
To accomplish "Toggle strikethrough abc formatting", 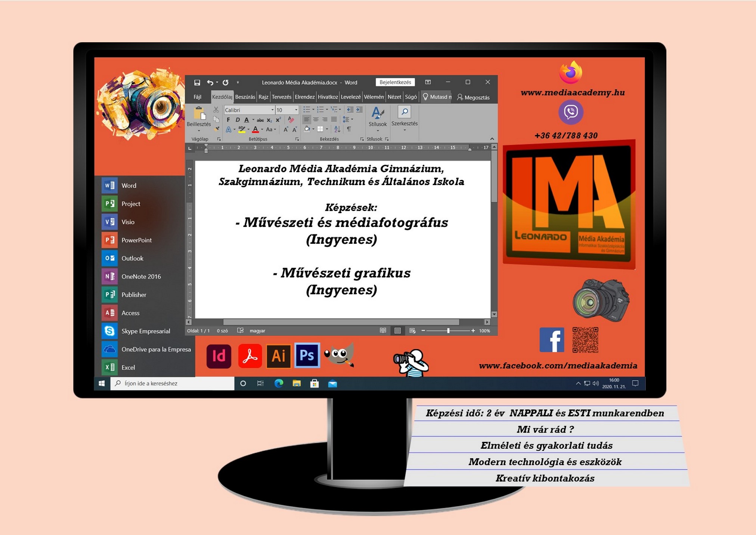I will 260,120.
